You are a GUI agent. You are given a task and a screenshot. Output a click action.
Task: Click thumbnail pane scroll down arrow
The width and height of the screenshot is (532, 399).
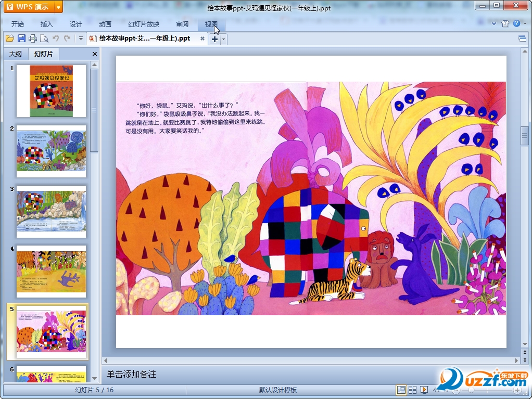[95, 378]
